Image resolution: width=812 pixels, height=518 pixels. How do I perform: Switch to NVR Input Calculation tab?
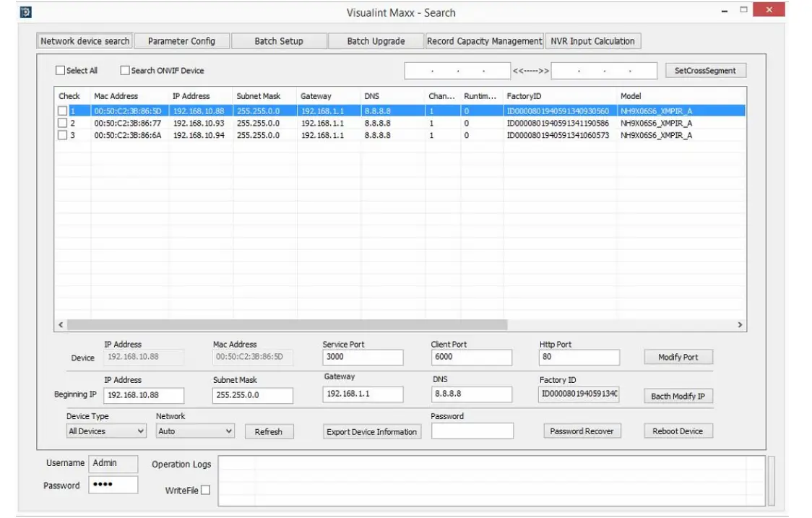(x=593, y=41)
